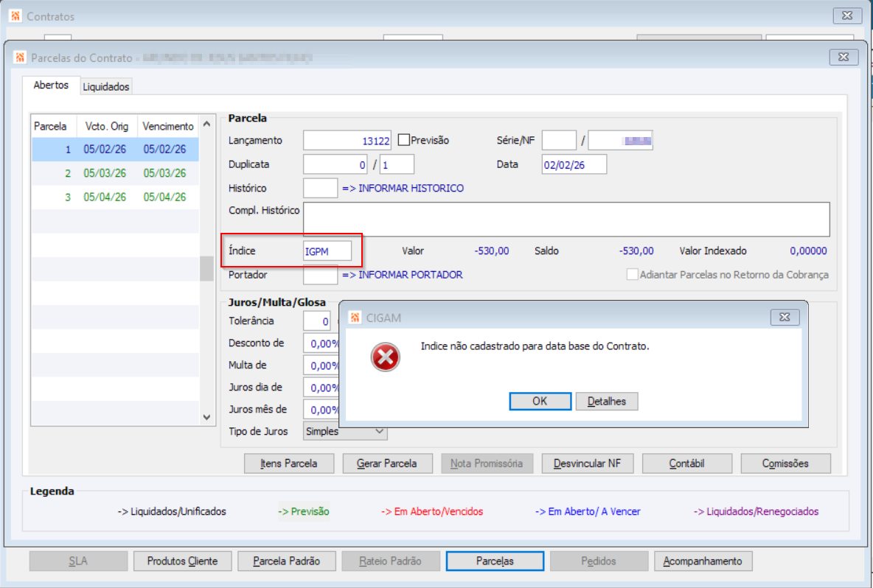Click the Liquidados/Unificados legend entry
The image size is (873, 588).
[x=172, y=511]
